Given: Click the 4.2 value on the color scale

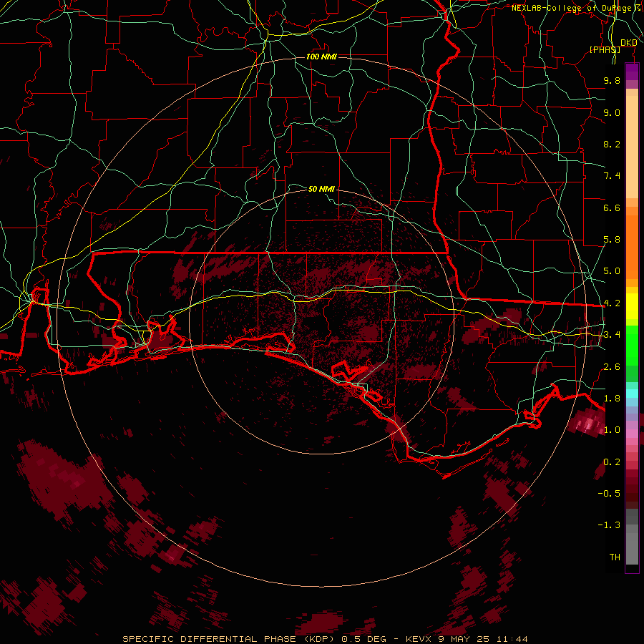Looking at the screenshot, I should click(x=612, y=303).
